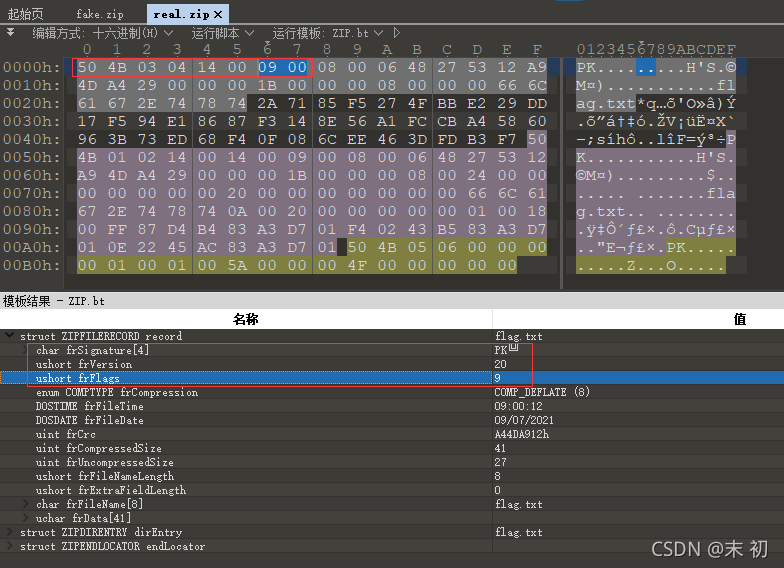Viewport: 784px width, 568px height.
Task: Click ASCII text ag.txt in row 0020h
Action: click(606, 104)
